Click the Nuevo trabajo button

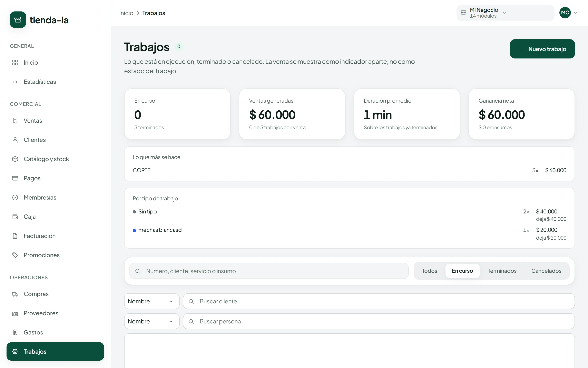[x=542, y=49]
